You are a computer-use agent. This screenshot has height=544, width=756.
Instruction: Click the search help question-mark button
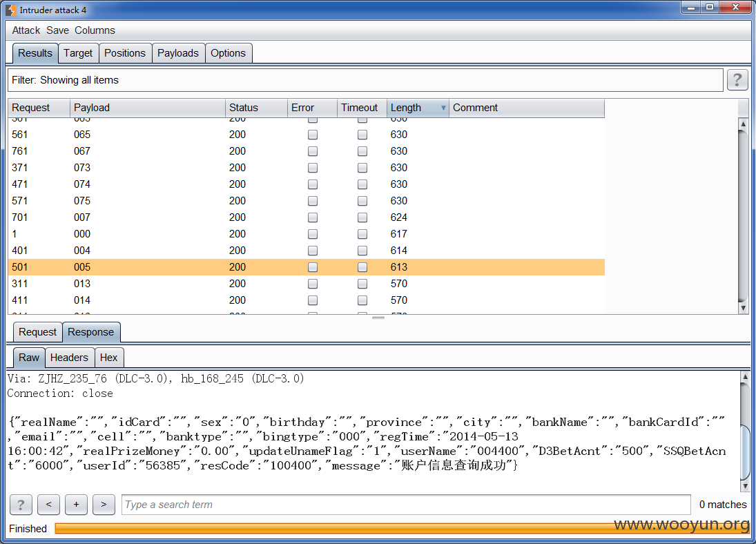click(21, 505)
